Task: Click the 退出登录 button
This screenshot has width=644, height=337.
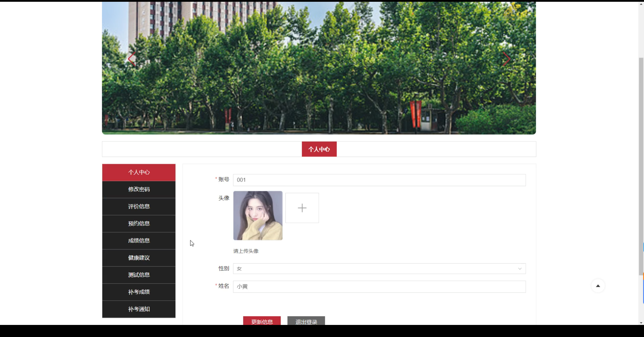Action: click(x=306, y=321)
